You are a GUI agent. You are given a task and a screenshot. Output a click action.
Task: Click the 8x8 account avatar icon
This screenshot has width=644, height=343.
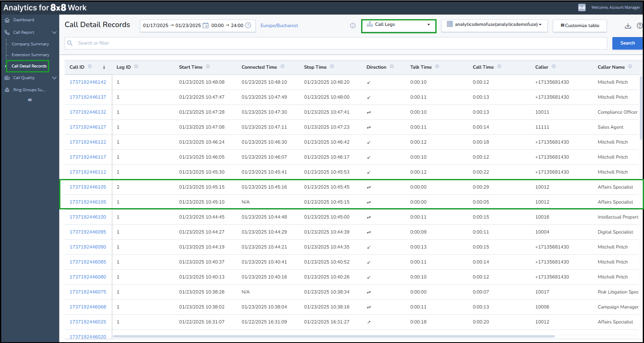(x=582, y=7)
